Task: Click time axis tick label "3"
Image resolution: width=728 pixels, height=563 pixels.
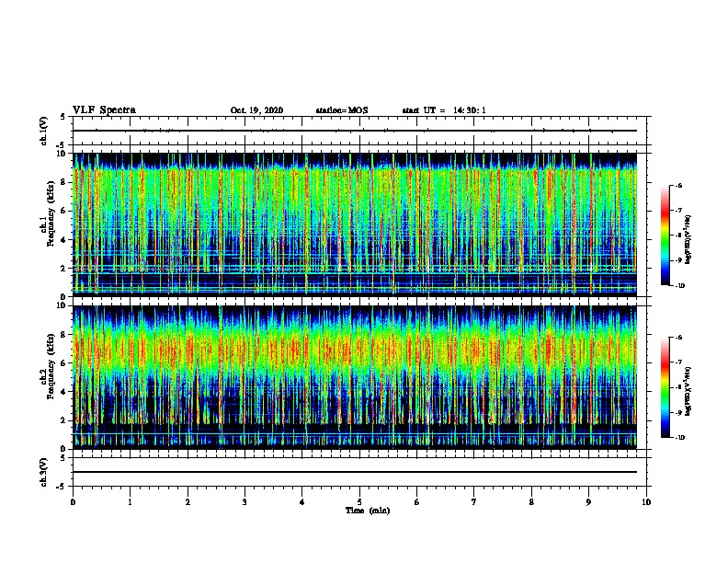Action: coord(245,502)
